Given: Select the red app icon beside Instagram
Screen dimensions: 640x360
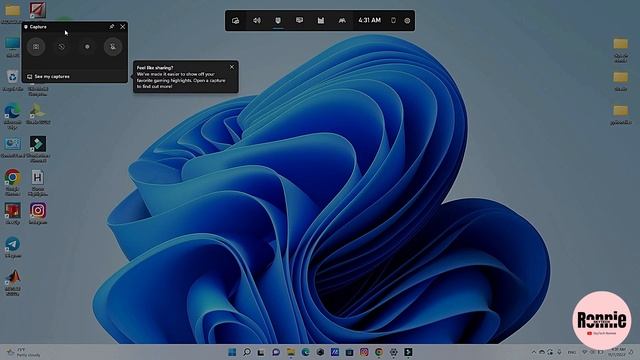Looking at the screenshot, I should pos(13,213).
